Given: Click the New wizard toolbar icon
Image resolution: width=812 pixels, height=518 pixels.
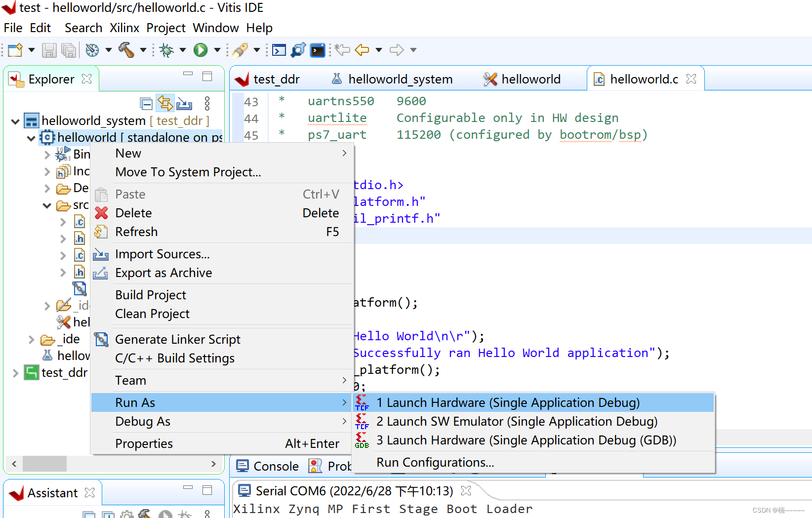Looking at the screenshot, I should point(15,50).
